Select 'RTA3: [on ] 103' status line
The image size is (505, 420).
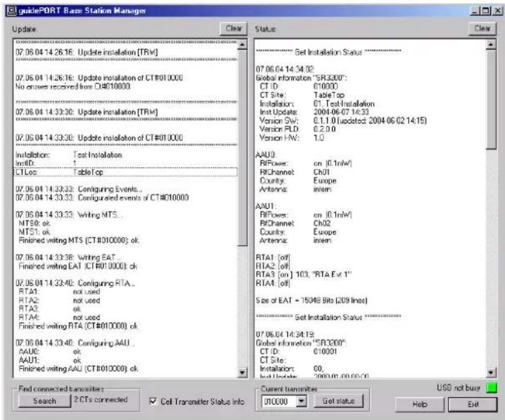[x=303, y=275]
